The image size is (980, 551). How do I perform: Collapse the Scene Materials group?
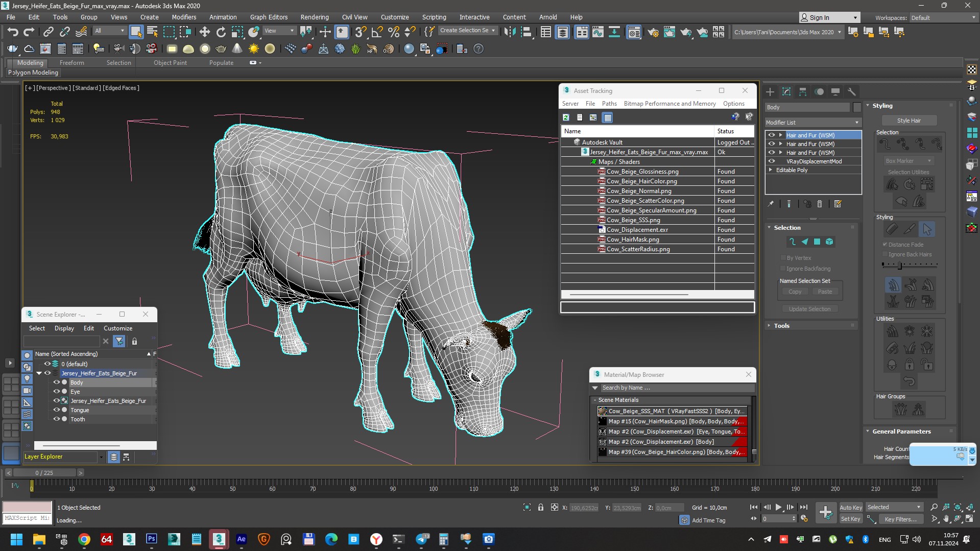click(x=595, y=400)
